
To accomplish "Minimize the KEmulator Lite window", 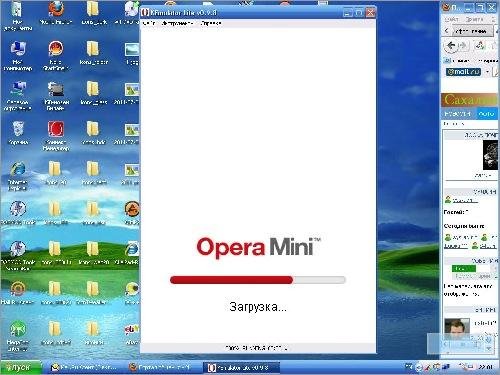I will coord(347,13).
